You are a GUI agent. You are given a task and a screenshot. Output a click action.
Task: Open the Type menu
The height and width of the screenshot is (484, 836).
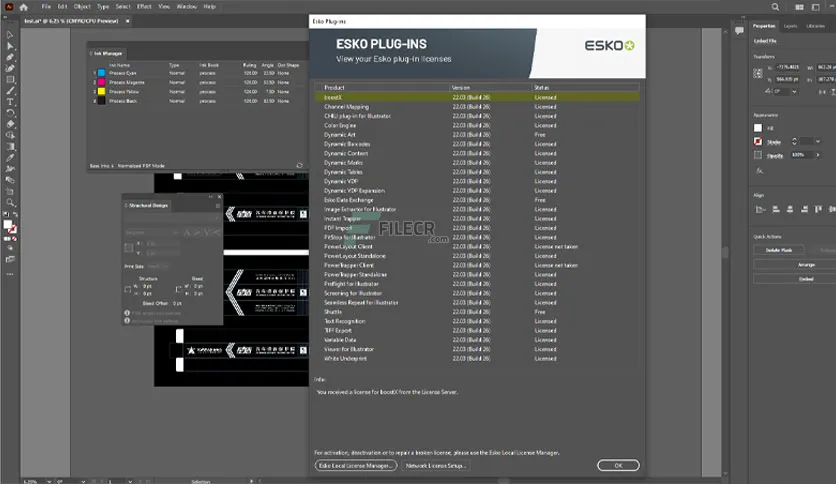(103, 7)
